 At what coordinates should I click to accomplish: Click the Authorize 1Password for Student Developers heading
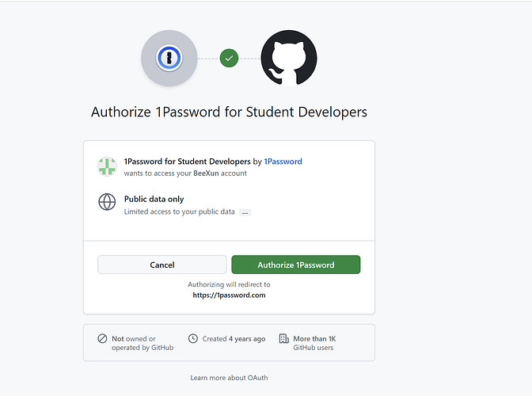(229, 112)
